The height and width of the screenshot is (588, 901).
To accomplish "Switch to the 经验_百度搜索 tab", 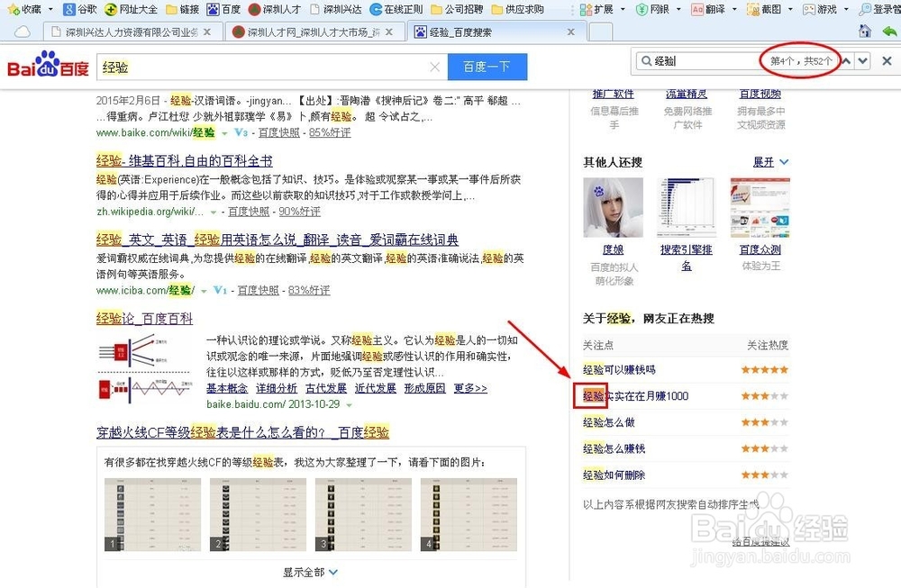I will 469,30.
